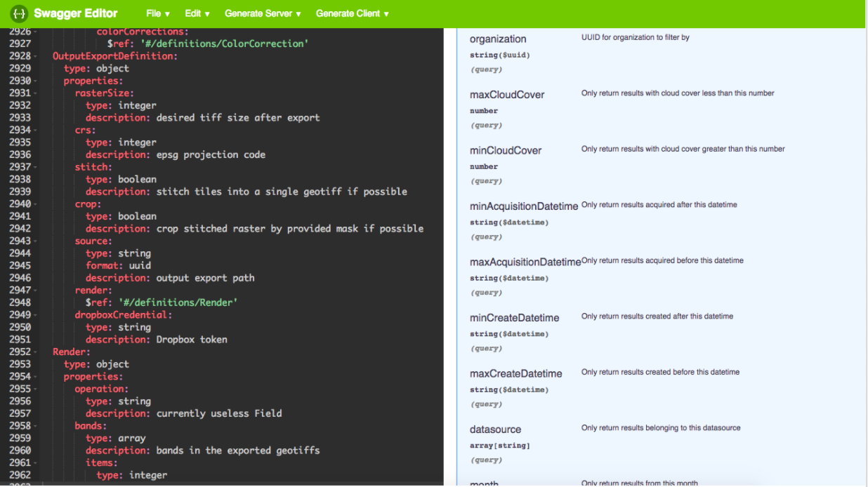Viewport: 868px width, 487px height.
Task: Click line number 2945 in gutter
Action: 20,265
